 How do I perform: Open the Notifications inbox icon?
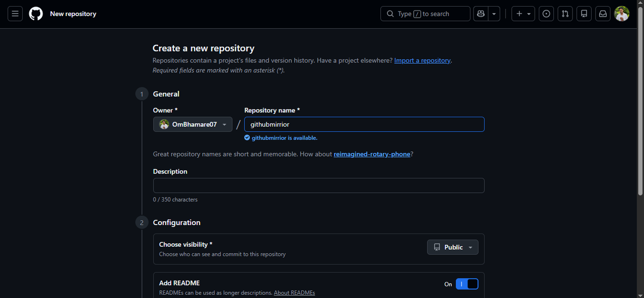tap(603, 14)
